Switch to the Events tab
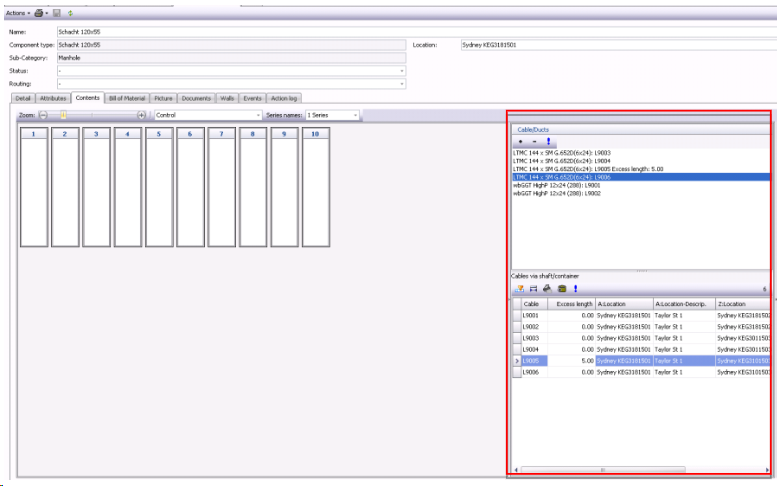This screenshot has width=777, height=486. tap(252, 99)
